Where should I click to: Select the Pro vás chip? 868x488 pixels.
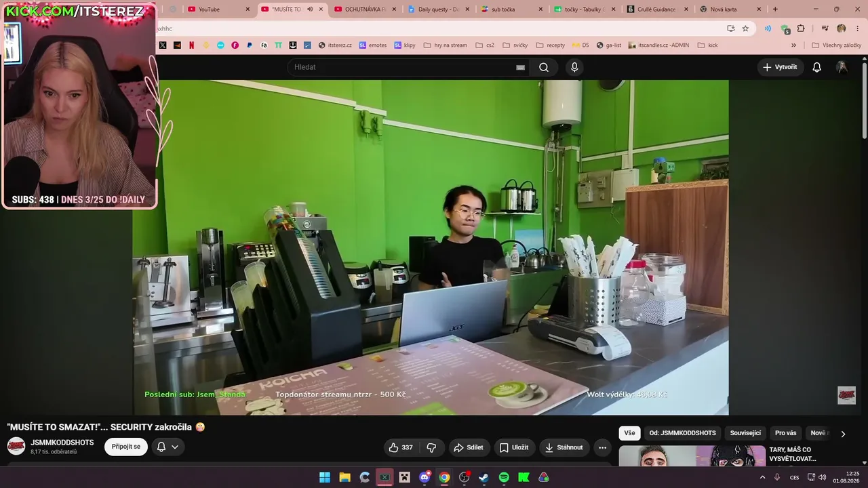coord(785,433)
